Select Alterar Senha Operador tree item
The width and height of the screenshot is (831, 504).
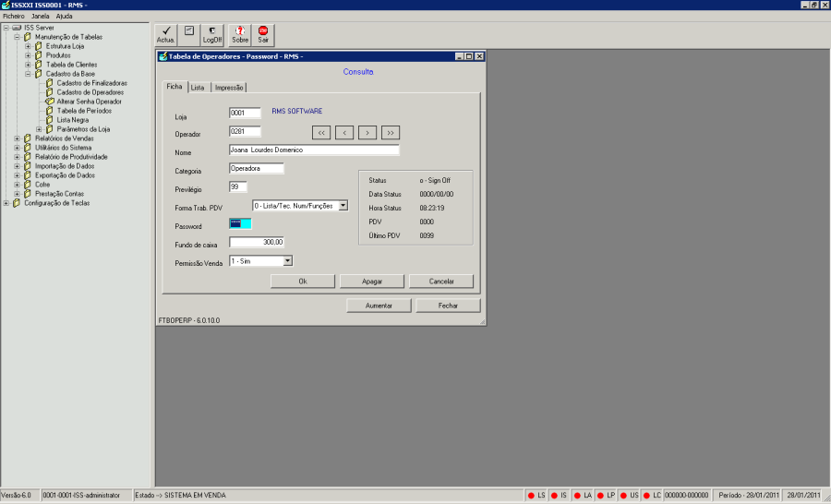coord(89,102)
